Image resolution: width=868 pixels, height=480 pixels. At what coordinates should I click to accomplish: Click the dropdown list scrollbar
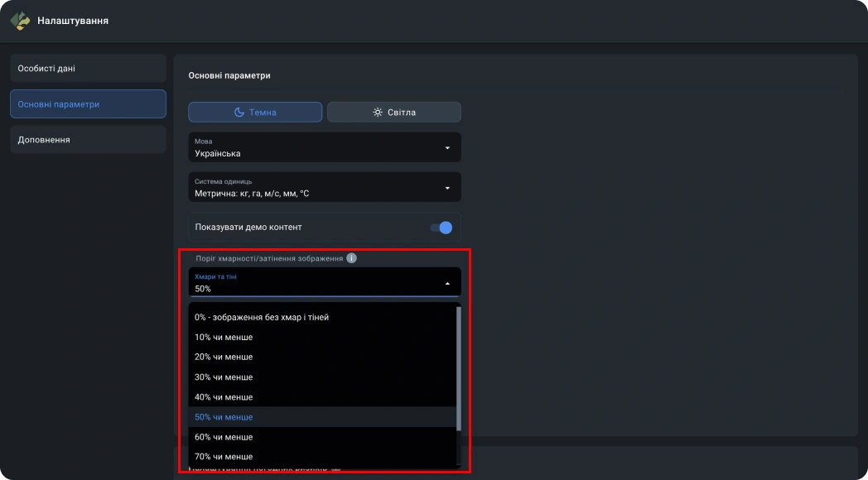(459, 368)
